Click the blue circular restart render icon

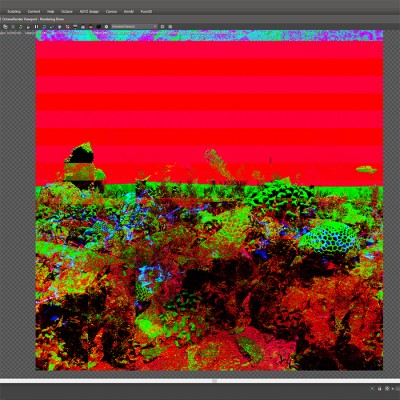(44, 27)
